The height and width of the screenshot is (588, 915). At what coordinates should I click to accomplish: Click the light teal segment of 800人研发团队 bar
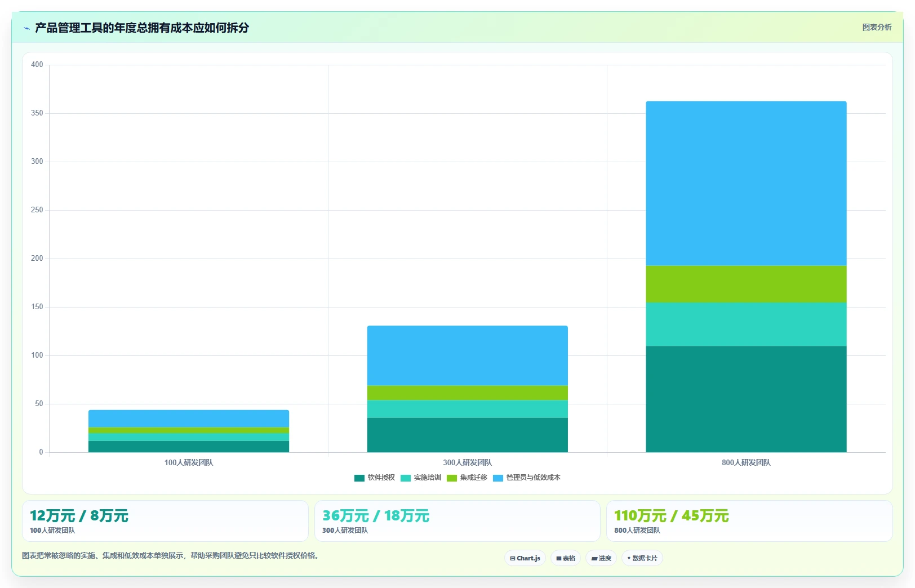tap(746, 324)
